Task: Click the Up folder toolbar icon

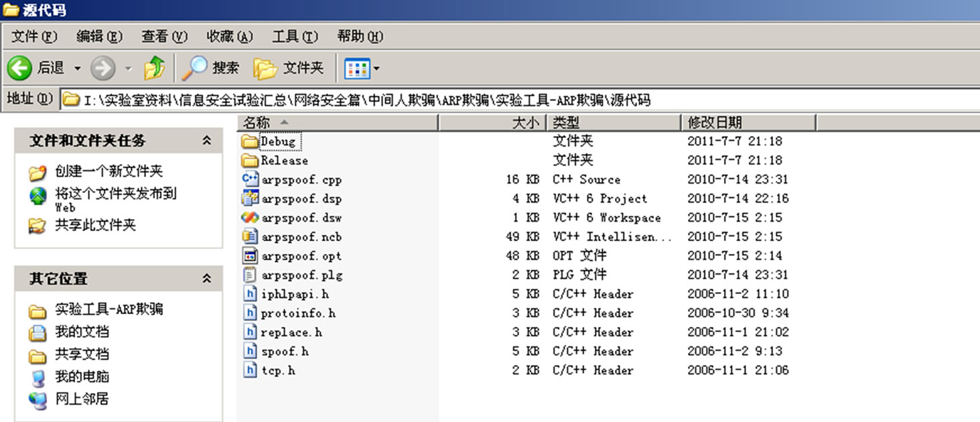Action: (155, 68)
